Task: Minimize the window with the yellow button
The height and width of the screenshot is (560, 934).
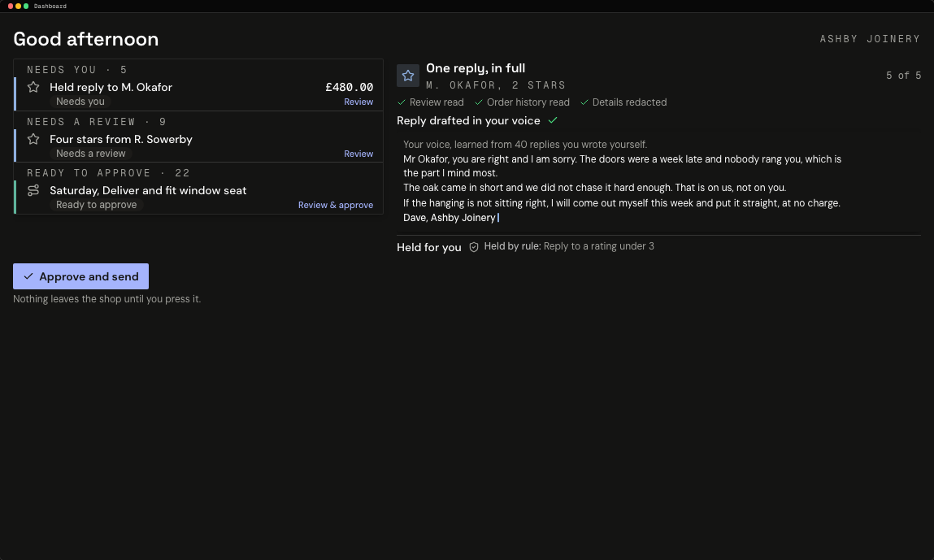Action: click(x=19, y=6)
